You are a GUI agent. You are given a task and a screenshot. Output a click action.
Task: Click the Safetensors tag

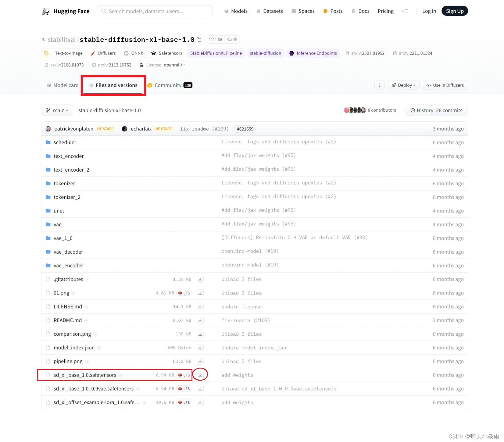(167, 53)
